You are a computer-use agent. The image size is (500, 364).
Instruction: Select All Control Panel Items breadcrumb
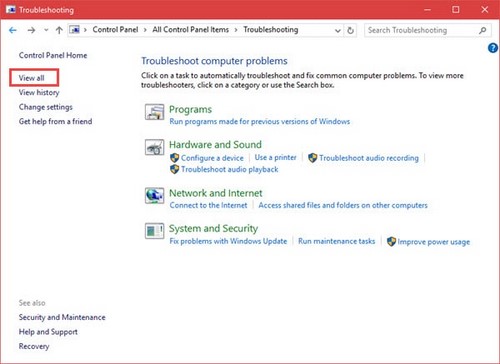point(191,30)
